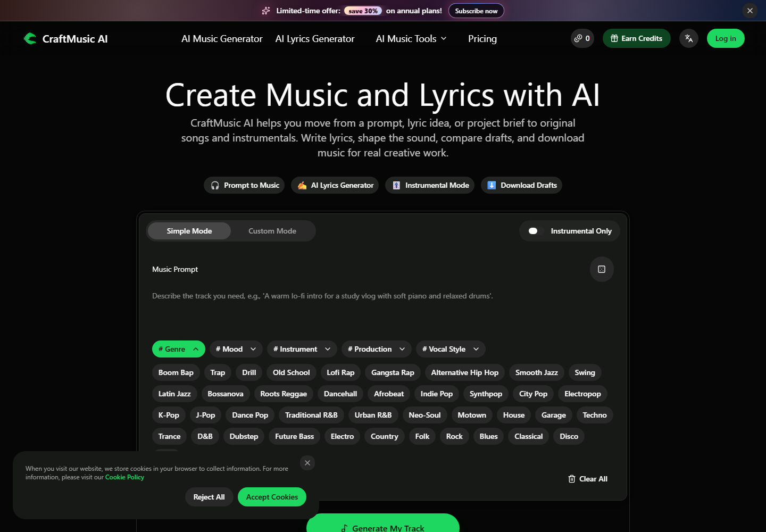
Task: Collapse the # Genre tag dropdown
Action: (179, 349)
